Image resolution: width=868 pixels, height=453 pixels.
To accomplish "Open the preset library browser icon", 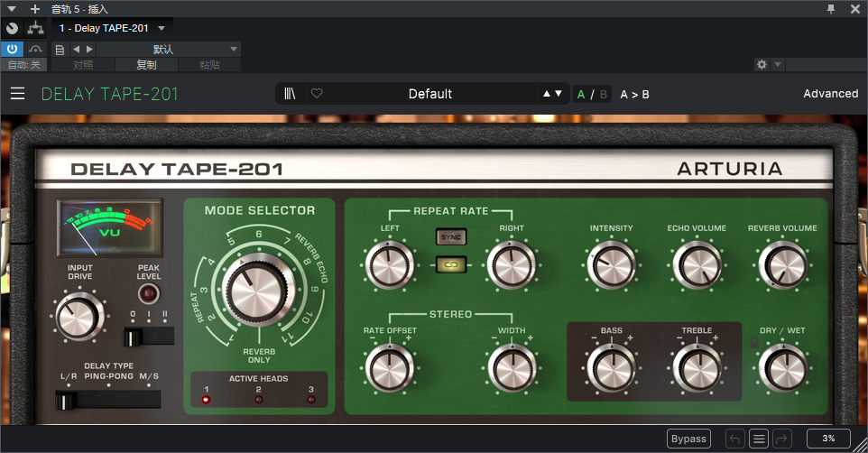I will pyautogui.click(x=290, y=94).
